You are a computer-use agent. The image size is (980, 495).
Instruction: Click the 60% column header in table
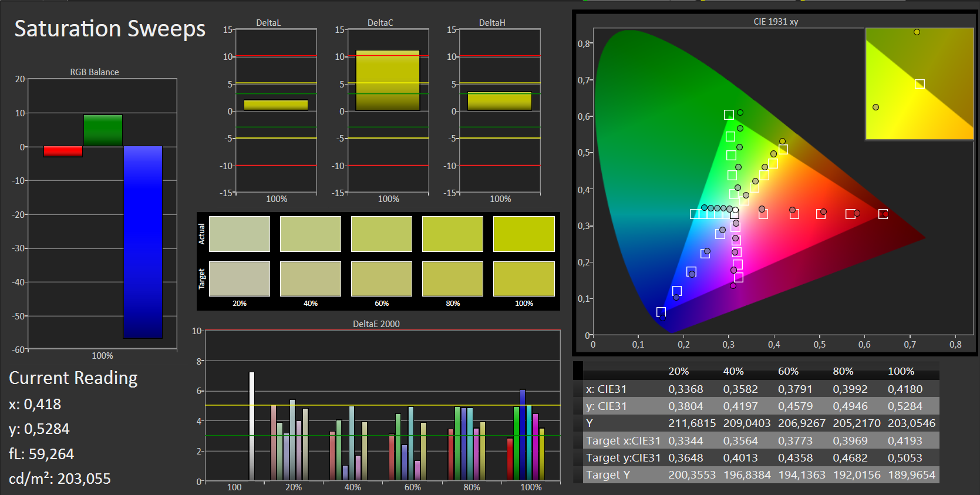tap(789, 371)
